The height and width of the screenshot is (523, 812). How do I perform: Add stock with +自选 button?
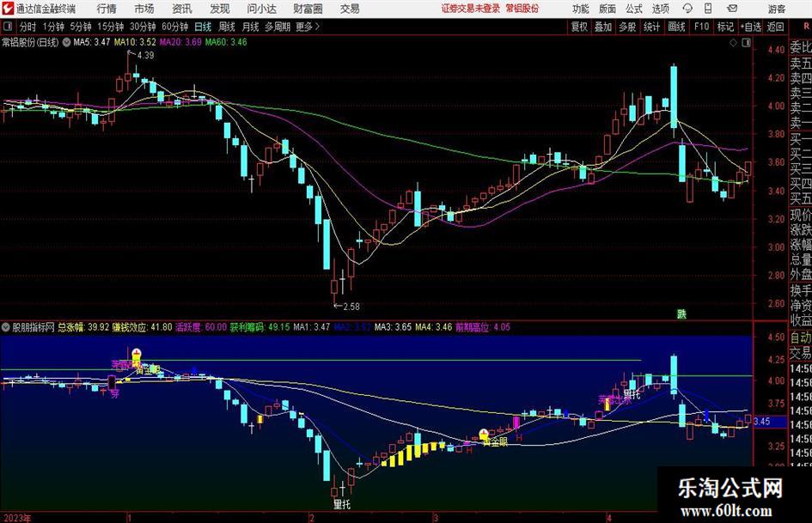tap(750, 27)
